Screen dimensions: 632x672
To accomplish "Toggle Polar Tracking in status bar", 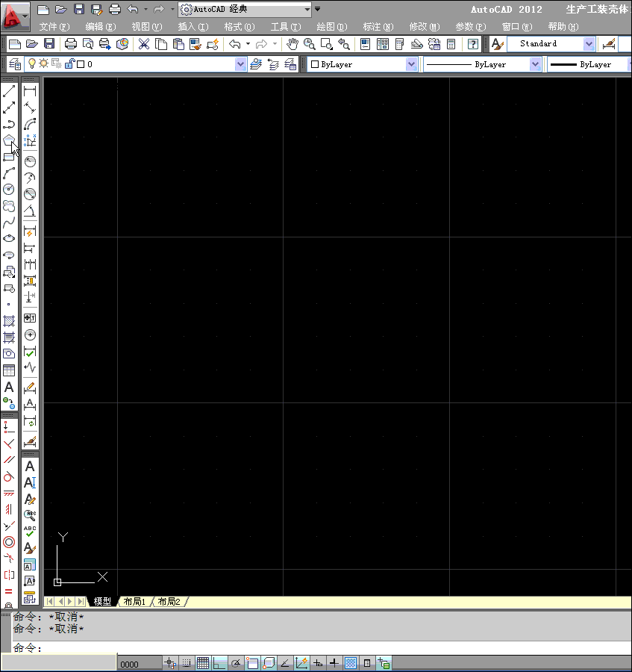I will click(236, 663).
